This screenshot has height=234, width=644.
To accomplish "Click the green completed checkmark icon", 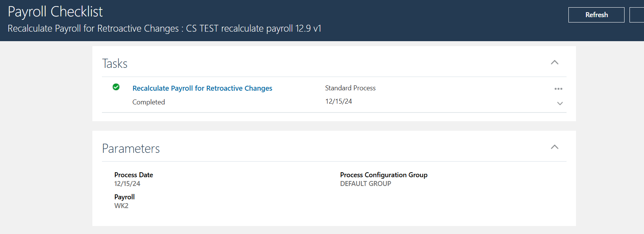I will [116, 87].
